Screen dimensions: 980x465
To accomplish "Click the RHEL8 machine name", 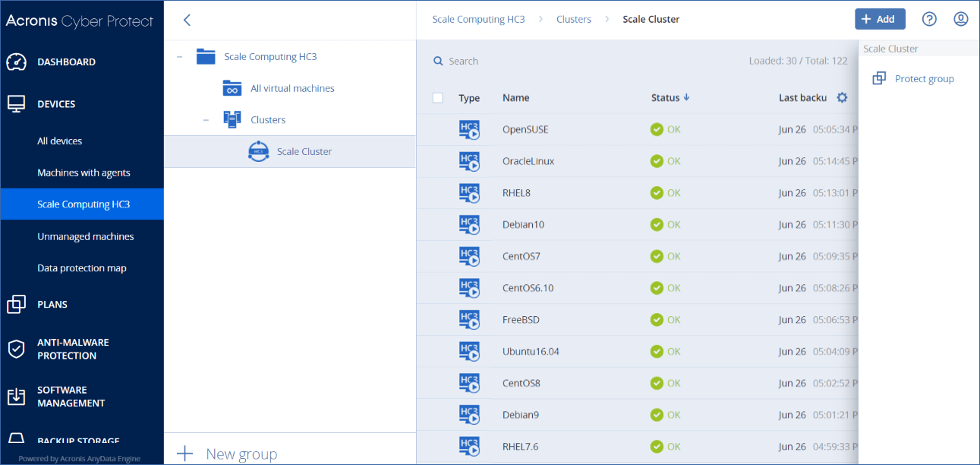I will (516, 193).
